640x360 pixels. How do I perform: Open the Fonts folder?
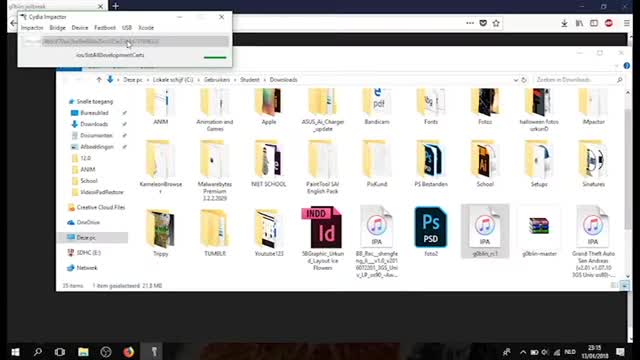[431, 107]
